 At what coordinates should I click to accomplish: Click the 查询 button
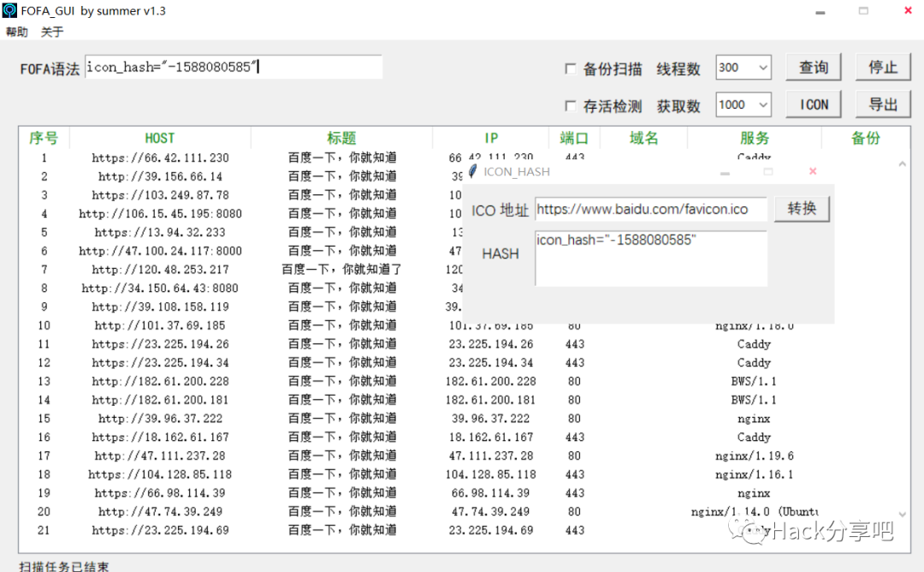pos(814,68)
